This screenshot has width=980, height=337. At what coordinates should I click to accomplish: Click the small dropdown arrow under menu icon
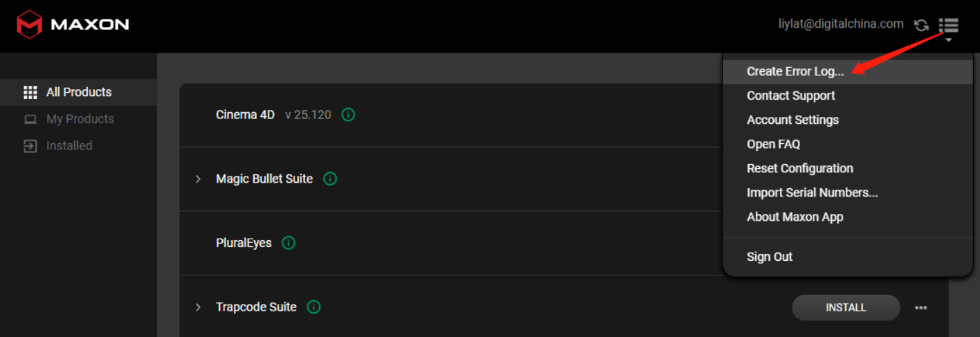pos(949,40)
